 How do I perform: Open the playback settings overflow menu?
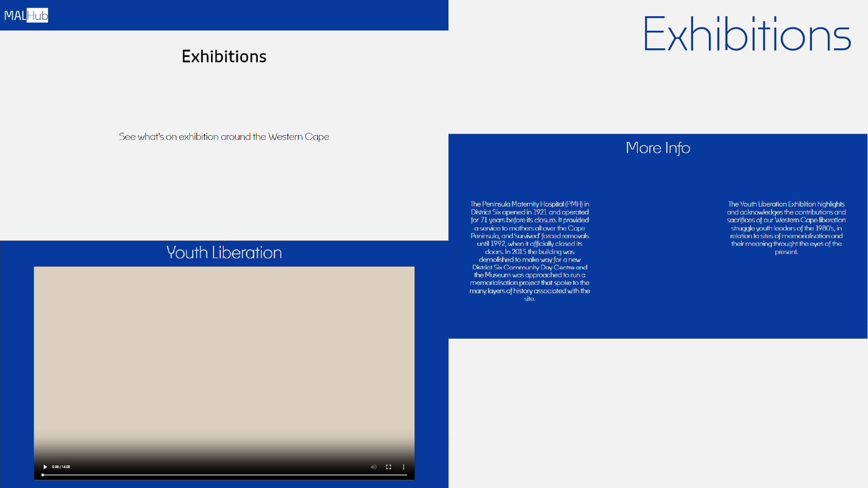tap(404, 467)
